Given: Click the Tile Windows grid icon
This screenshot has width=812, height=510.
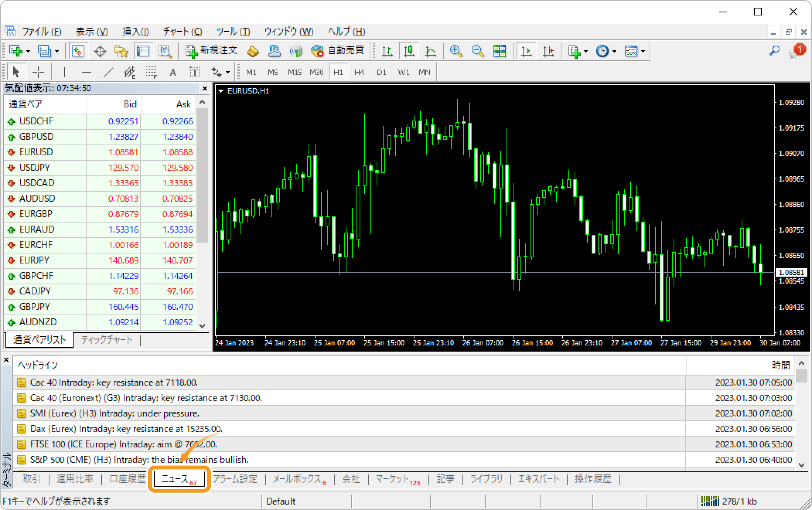Looking at the screenshot, I should coord(499,51).
